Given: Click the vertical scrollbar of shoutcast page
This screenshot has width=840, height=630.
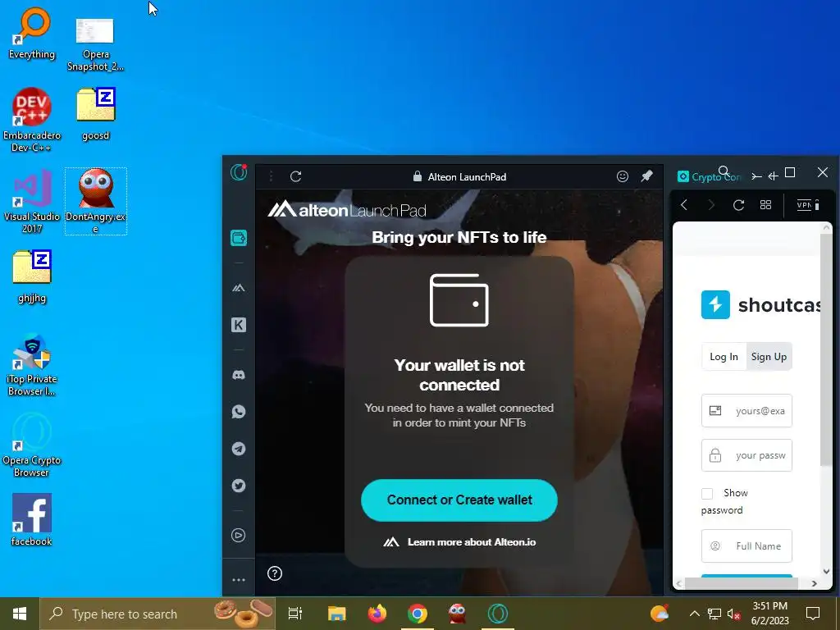Looking at the screenshot, I should click(x=826, y=348).
